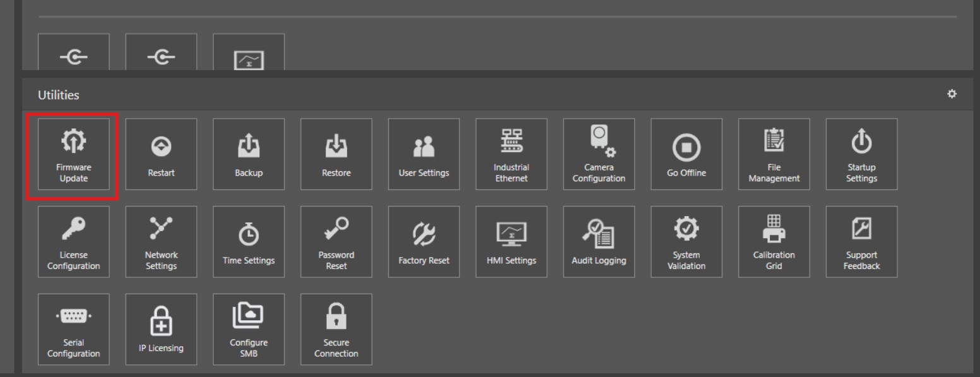
Task: Select the Restart utility
Action: click(x=161, y=154)
